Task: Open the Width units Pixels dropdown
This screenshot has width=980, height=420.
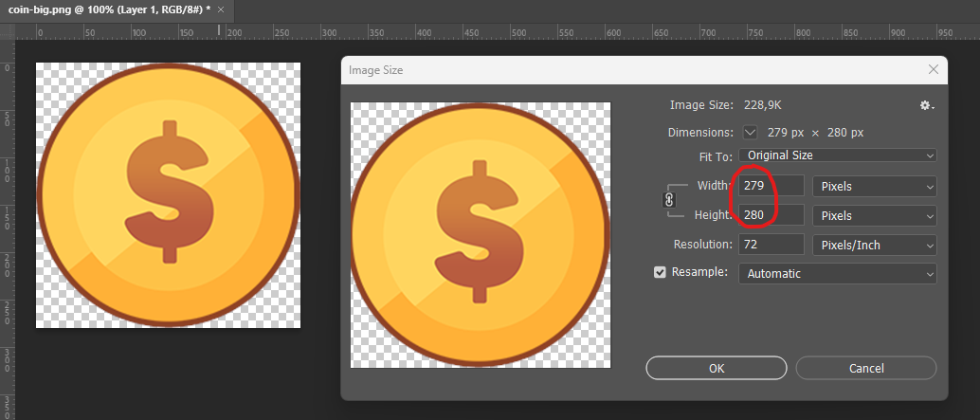Action: pyautogui.click(x=874, y=187)
